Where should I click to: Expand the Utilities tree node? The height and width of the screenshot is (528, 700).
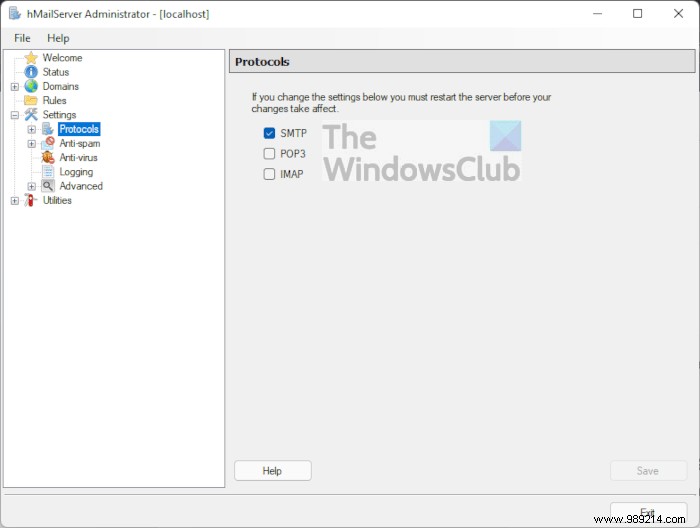click(x=15, y=201)
